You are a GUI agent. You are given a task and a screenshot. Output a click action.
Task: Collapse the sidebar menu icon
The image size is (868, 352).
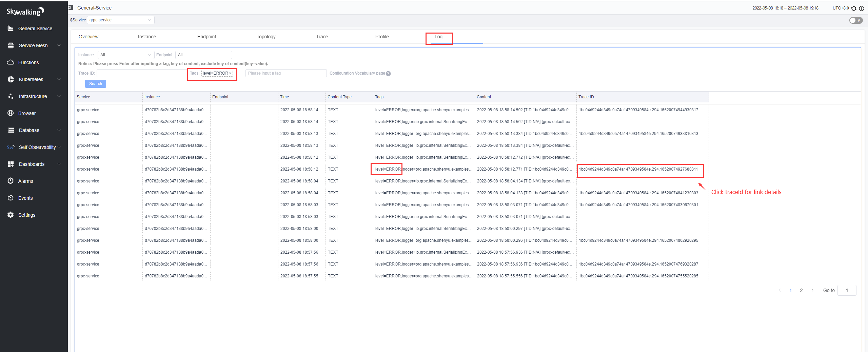71,7
